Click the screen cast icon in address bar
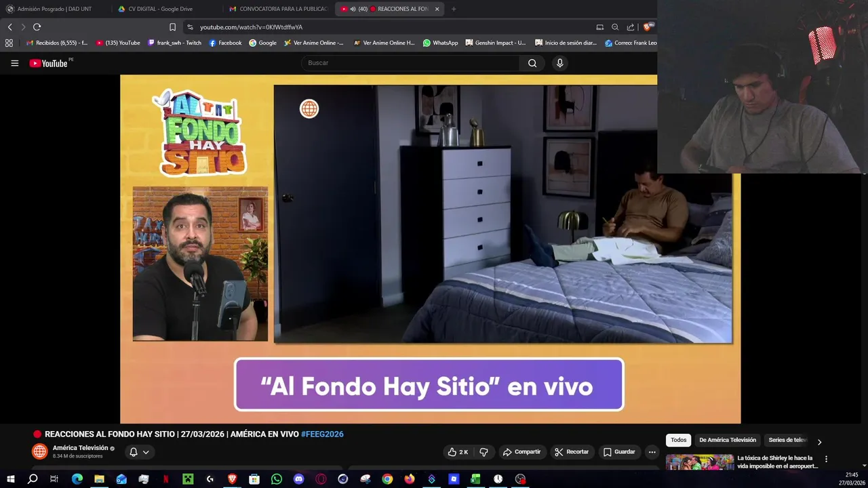 pos(599,27)
